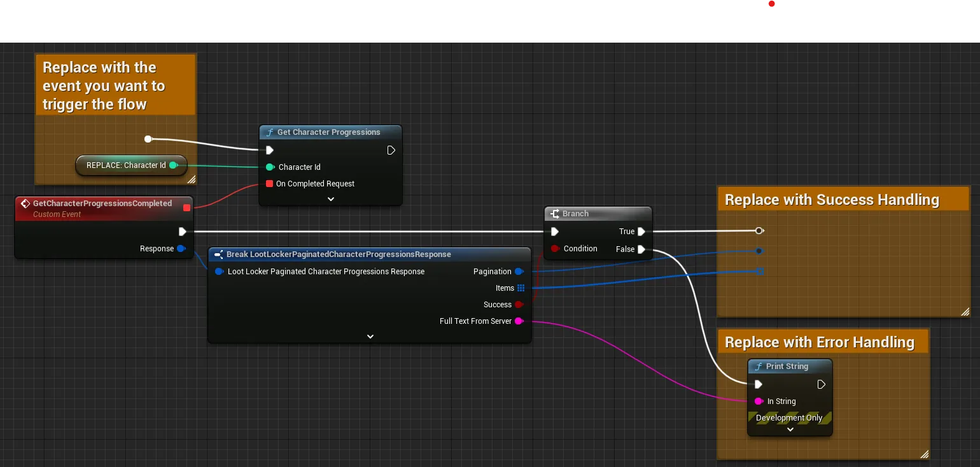
Task: Click the Pagination output pin
Action: 519,272
